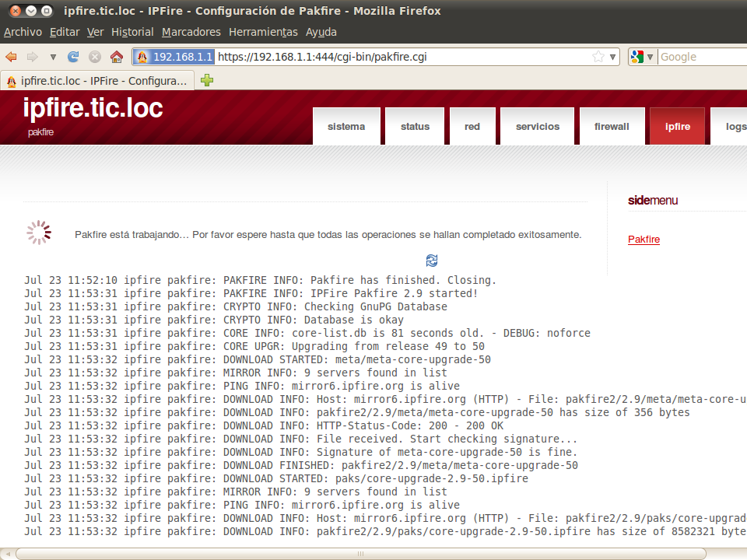Viewport: 747px width, 560px height.
Task: Open a new tab with the plus icon
Action: 207,80
